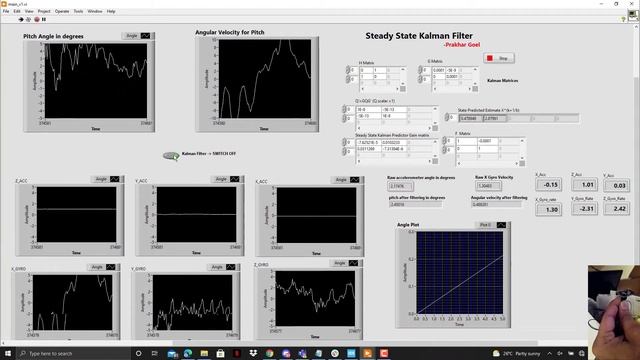Click X_Acc indicator showing -0.15
This screenshot has height=360, width=640.
[548, 185]
